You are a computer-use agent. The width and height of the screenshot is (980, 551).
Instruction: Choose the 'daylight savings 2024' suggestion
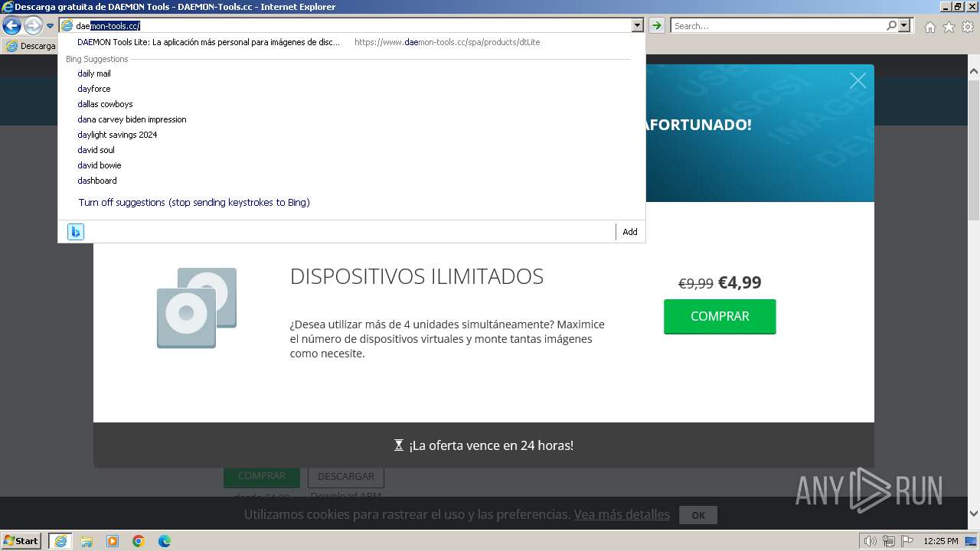[117, 135]
